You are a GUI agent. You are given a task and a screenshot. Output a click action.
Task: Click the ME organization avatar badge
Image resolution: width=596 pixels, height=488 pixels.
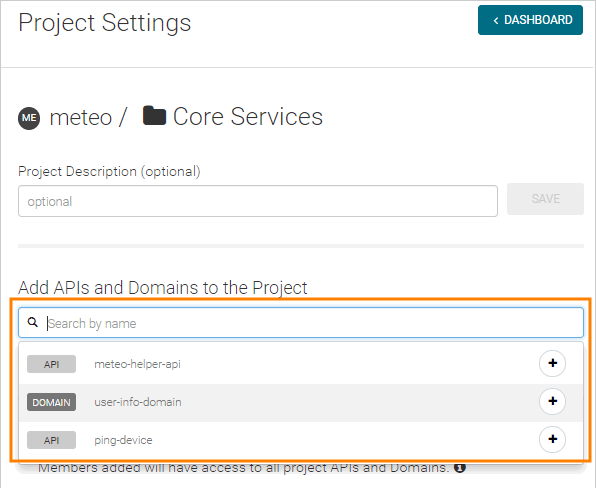click(29, 118)
